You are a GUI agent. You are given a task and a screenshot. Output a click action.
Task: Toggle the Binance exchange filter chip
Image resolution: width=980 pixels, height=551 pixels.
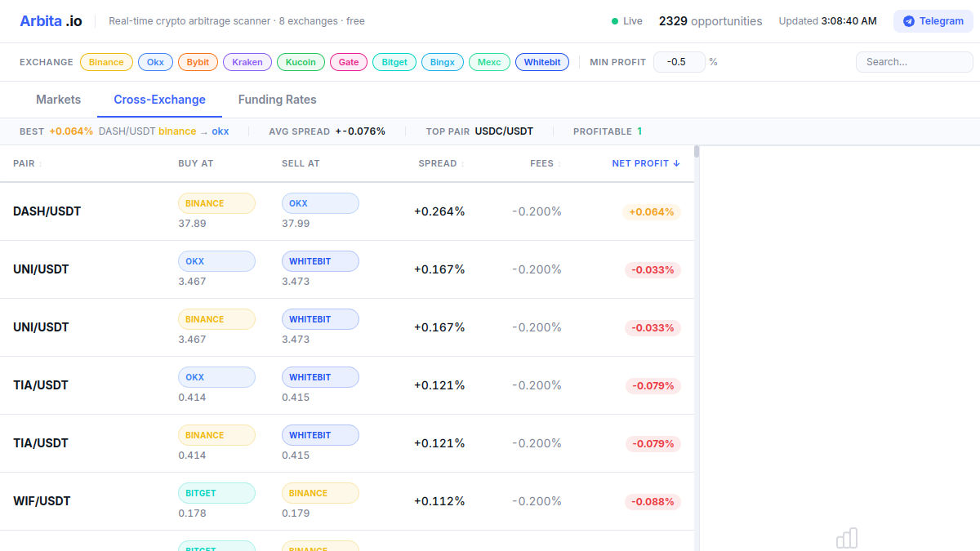pyautogui.click(x=106, y=62)
